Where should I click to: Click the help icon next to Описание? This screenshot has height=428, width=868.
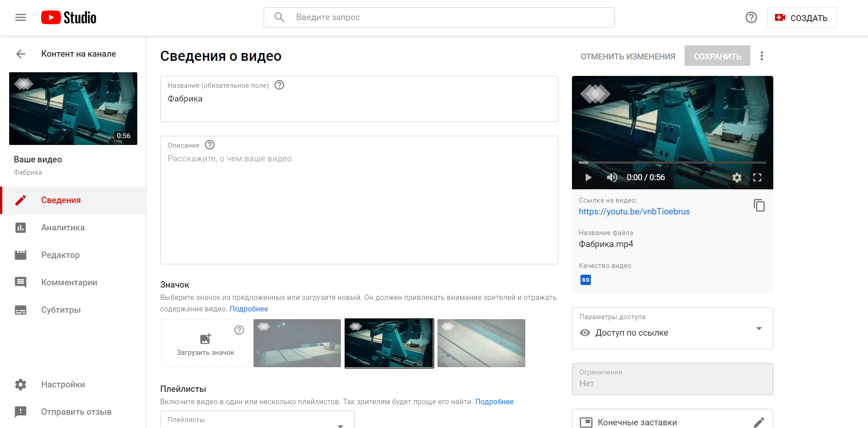[x=210, y=145]
